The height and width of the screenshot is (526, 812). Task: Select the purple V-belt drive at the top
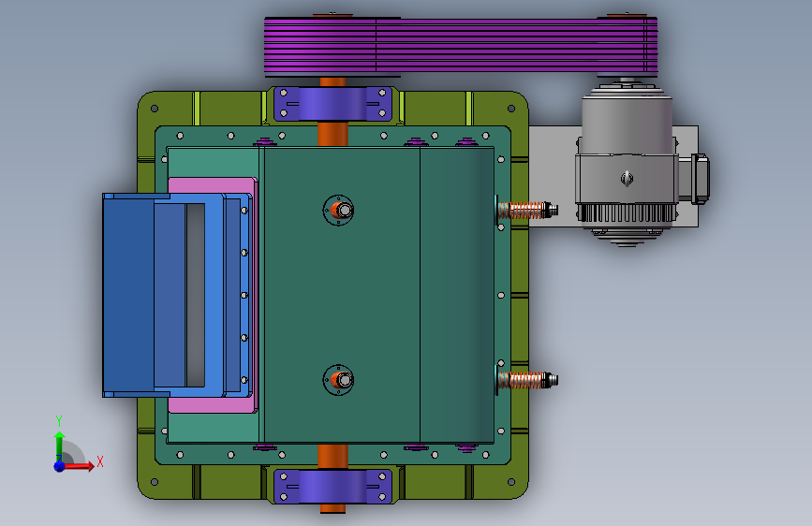click(x=461, y=47)
